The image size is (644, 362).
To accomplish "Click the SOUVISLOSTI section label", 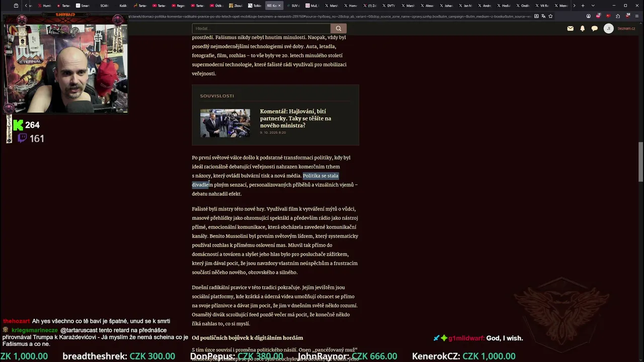I will coord(217,96).
